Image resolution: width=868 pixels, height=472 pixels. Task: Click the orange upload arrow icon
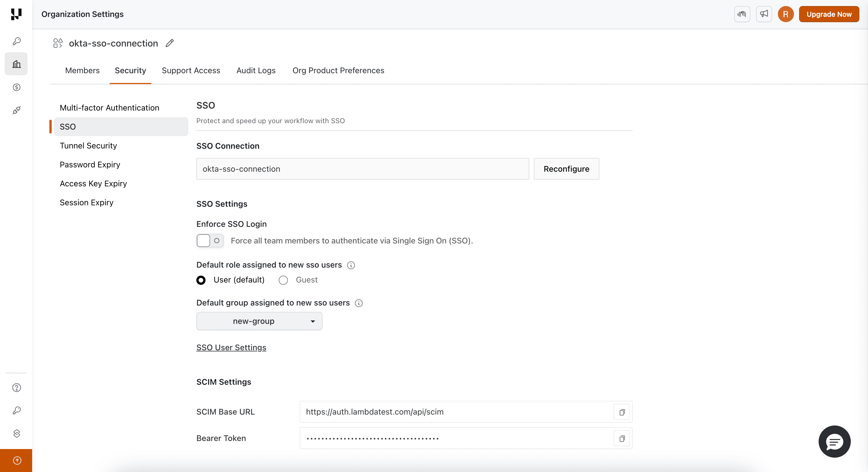16,461
